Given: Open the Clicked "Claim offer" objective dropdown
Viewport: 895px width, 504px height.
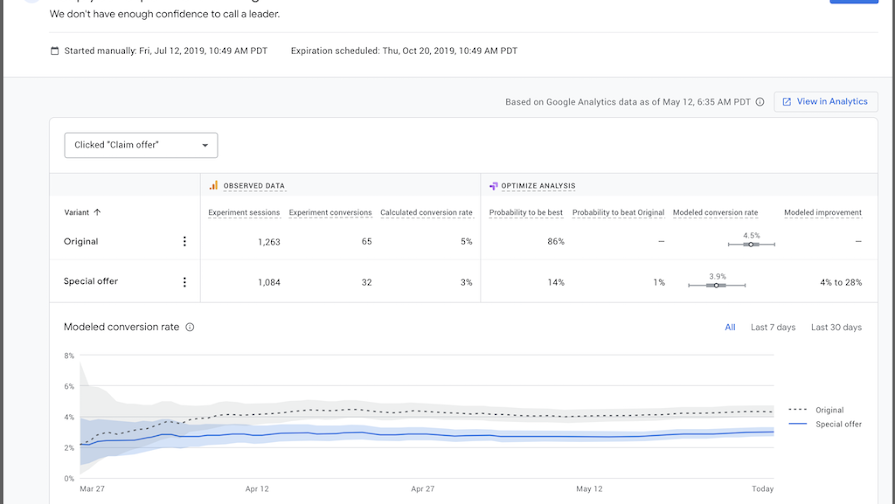Looking at the screenshot, I should point(141,145).
